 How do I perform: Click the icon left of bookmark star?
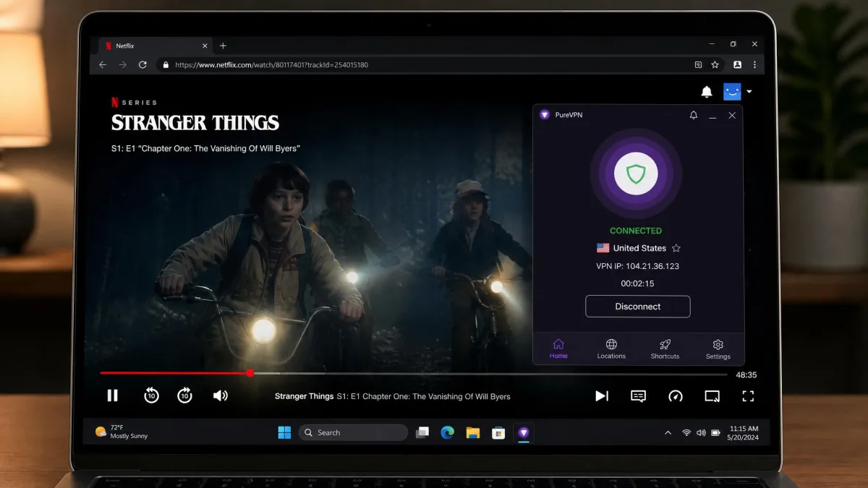pos(698,64)
